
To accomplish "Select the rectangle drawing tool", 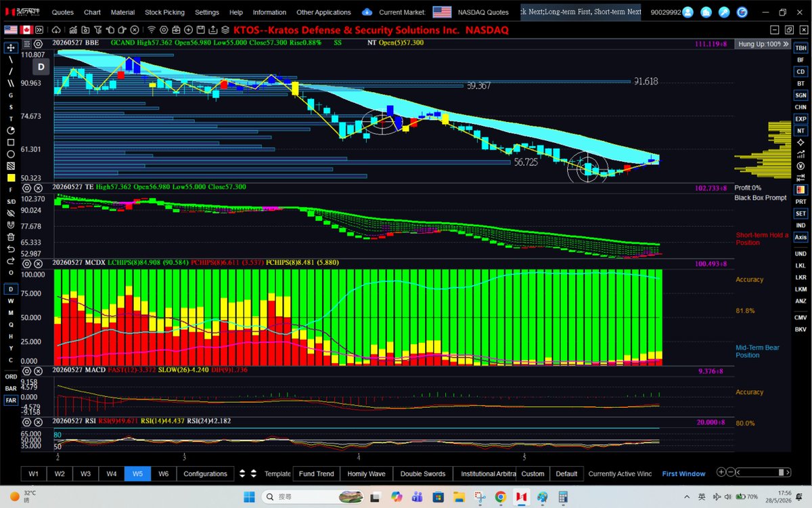I will click(11, 142).
